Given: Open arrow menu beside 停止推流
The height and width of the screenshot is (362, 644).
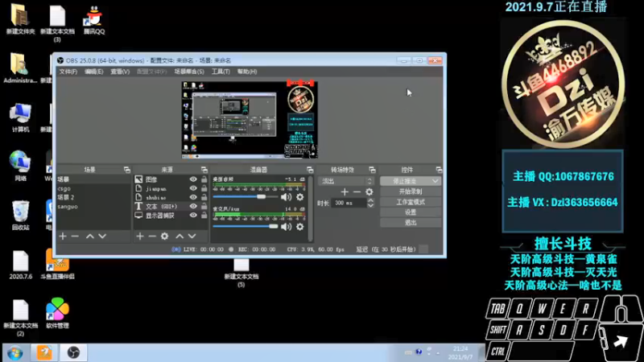Looking at the screenshot, I should click(436, 181).
